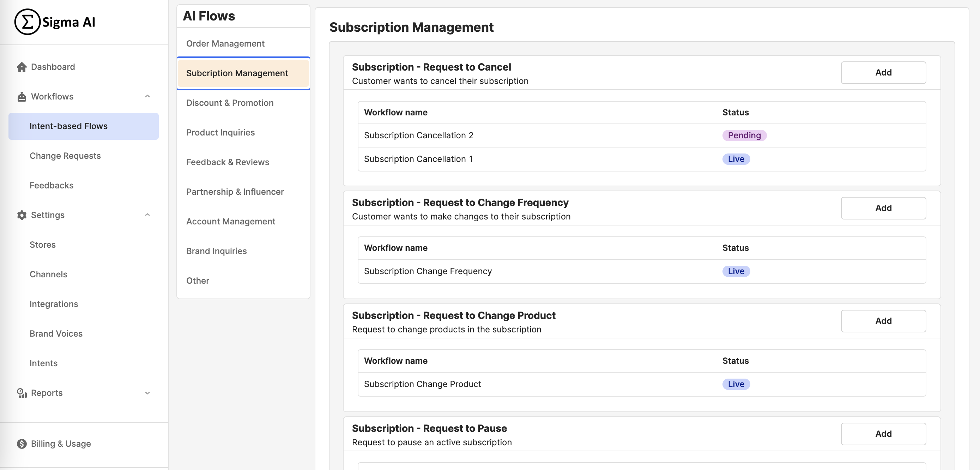
Task: Collapse the Workflows section chevron
Action: (x=147, y=97)
